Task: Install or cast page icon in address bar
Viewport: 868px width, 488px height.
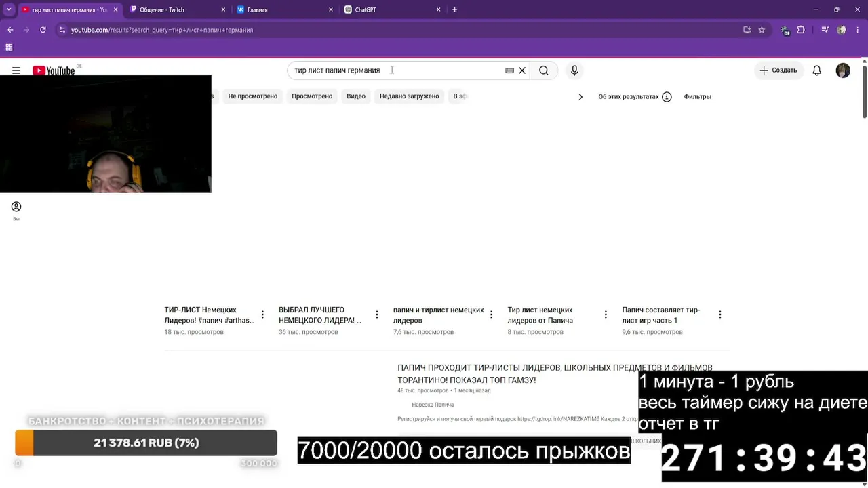Action: click(747, 30)
